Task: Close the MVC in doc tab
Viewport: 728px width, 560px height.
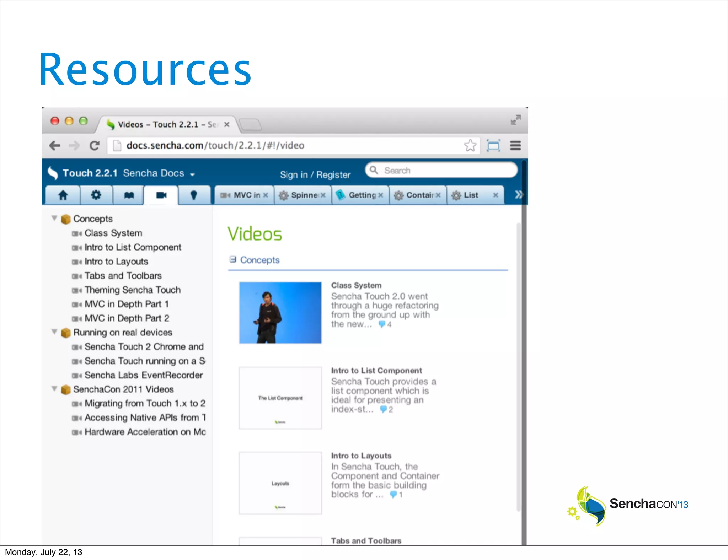Action: 265,195
